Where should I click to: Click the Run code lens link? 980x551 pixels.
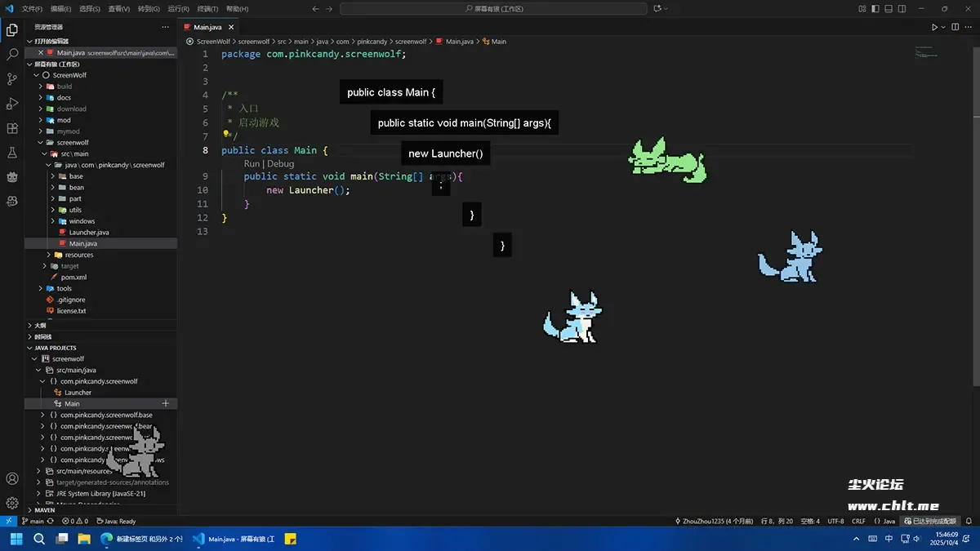(252, 163)
